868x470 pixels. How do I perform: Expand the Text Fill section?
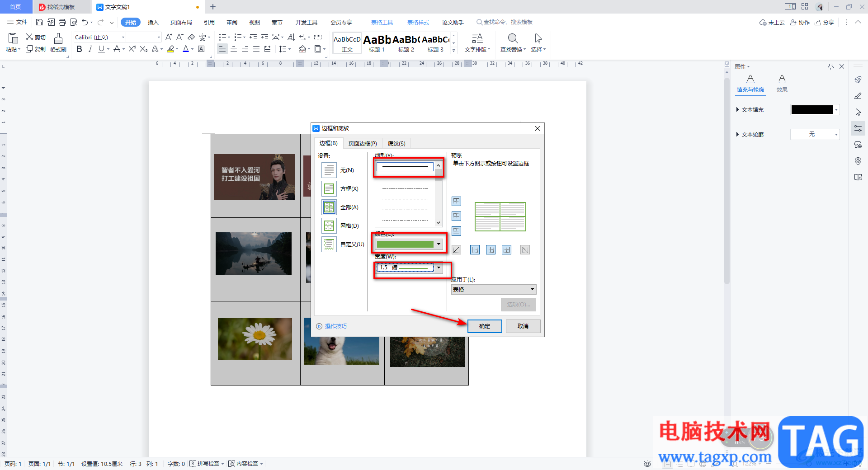[x=737, y=109]
